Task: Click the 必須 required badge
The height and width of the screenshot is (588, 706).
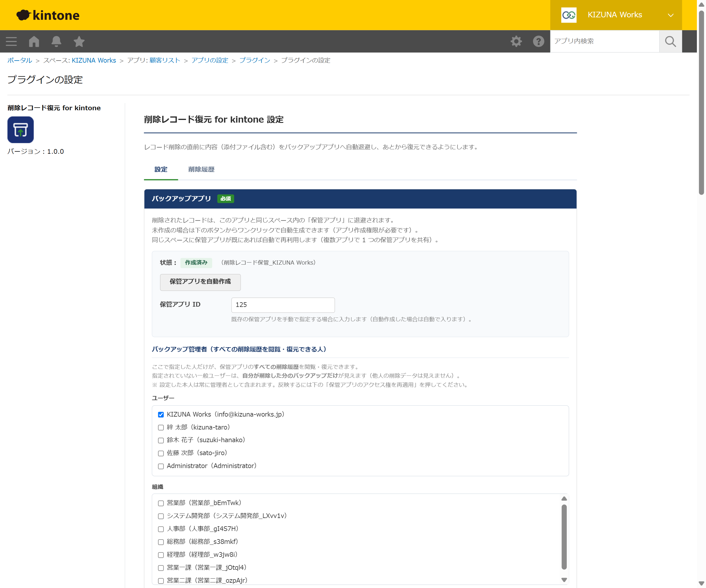Action: (x=226, y=198)
